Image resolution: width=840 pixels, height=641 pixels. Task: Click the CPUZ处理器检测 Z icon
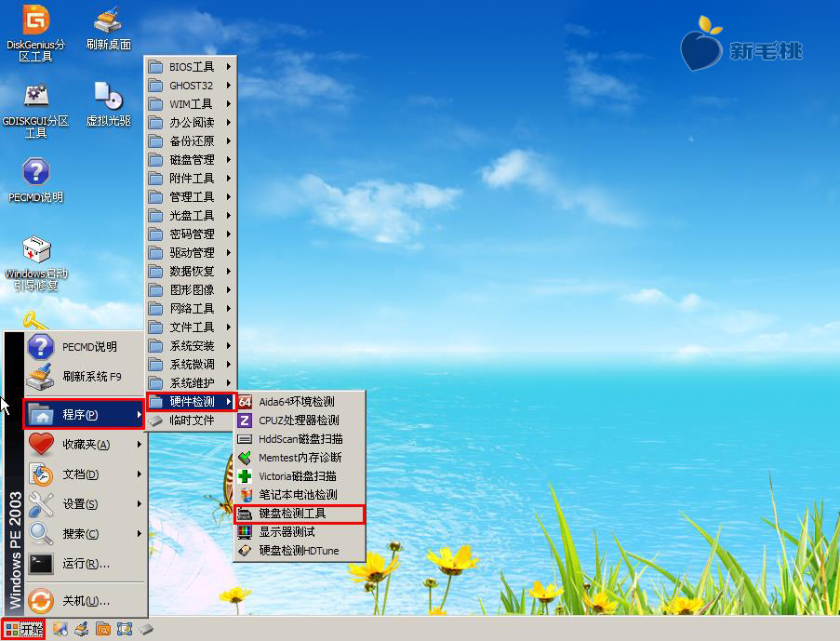click(245, 421)
